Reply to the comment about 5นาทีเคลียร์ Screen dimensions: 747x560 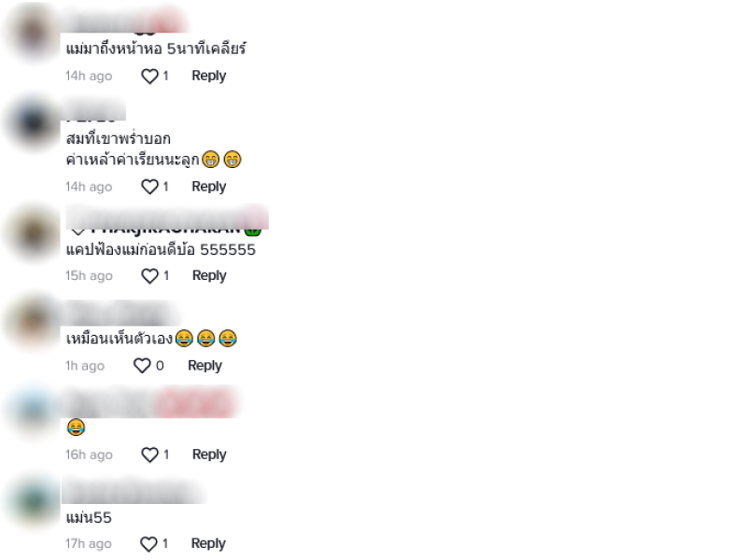click(208, 76)
